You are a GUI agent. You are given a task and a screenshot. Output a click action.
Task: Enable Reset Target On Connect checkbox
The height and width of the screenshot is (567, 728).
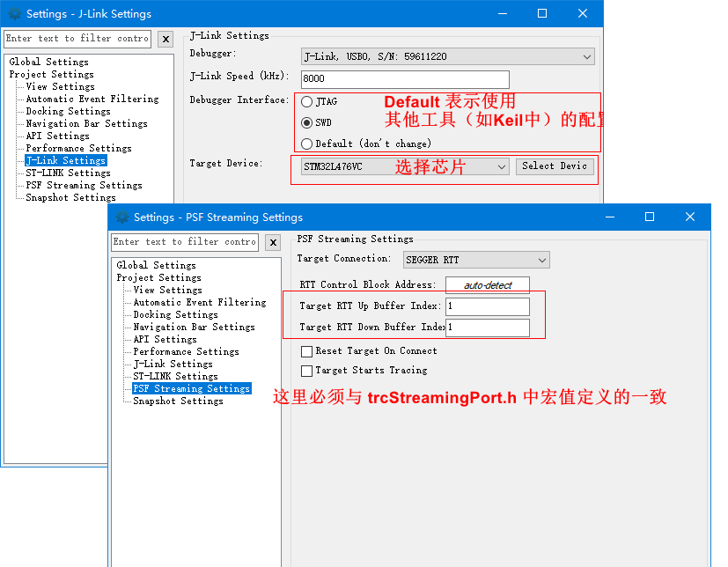pyautogui.click(x=306, y=351)
